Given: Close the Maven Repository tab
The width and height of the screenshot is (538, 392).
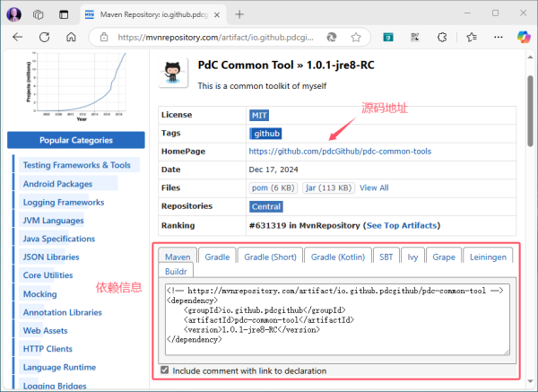Looking at the screenshot, I should pyautogui.click(x=217, y=14).
